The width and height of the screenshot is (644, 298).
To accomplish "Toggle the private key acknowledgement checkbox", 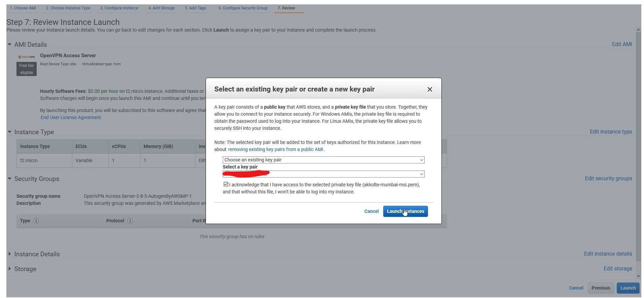I will pyautogui.click(x=226, y=184).
